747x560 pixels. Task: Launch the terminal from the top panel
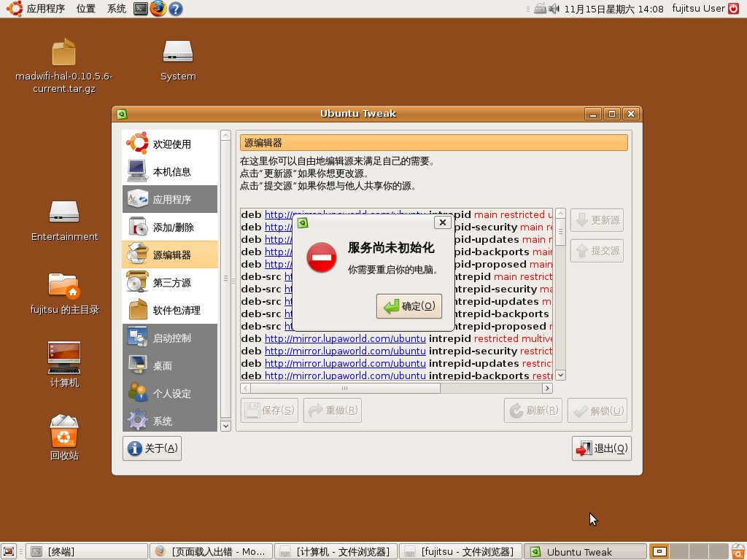click(141, 9)
